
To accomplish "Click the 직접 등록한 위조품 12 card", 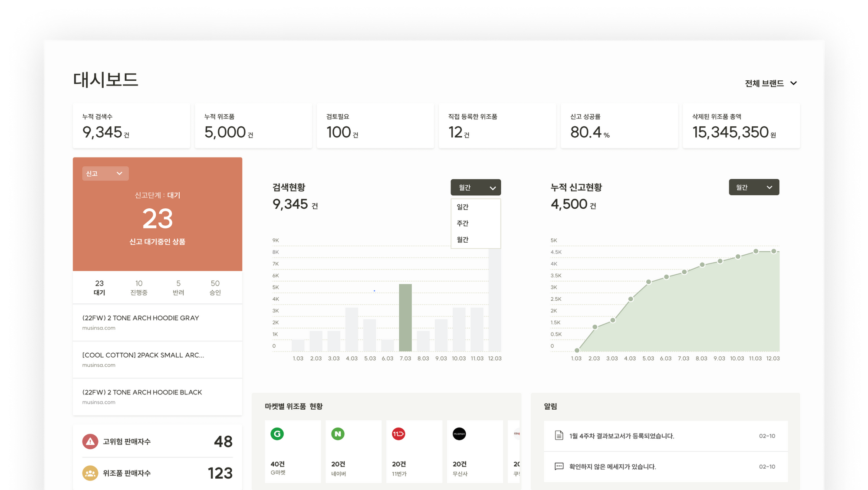I will point(497,126).
